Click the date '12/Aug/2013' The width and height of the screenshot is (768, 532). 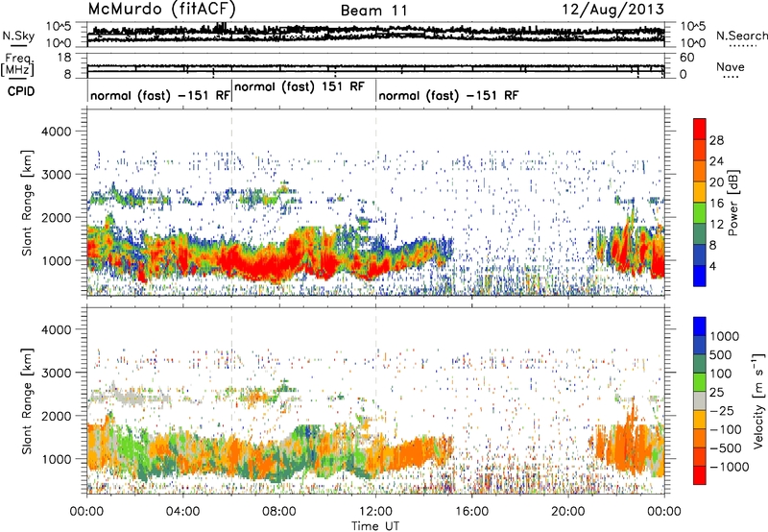[613, 9]
